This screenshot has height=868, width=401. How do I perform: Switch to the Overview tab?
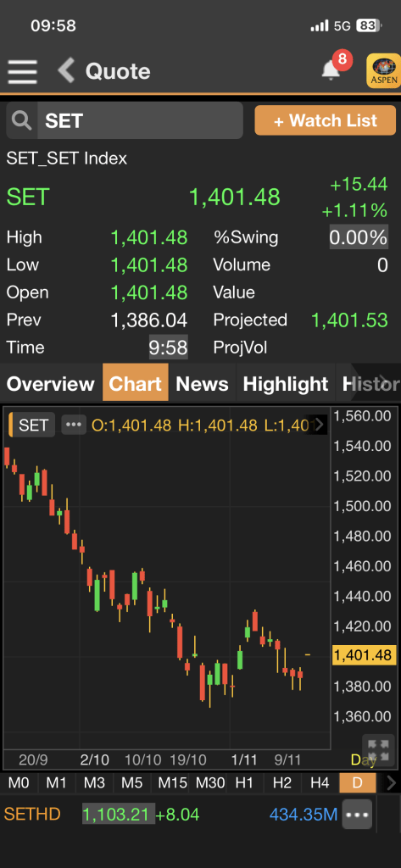(x=50, y=383)
